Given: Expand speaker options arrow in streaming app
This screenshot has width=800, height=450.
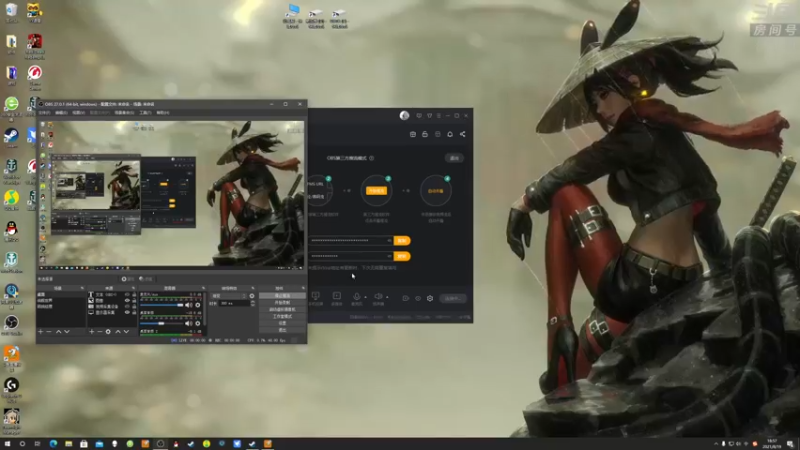Looking at the screenshot, I should [x=387, y=297].
